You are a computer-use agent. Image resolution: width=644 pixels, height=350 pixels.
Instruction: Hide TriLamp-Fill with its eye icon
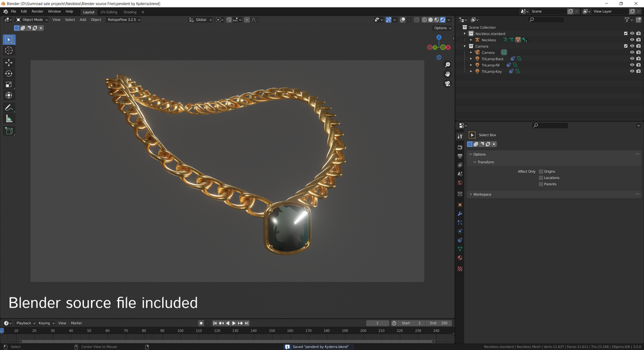tap(632, 65)
